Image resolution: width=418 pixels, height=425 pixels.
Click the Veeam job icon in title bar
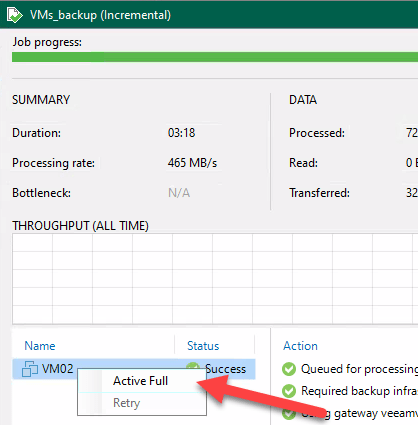pos(14,15)
